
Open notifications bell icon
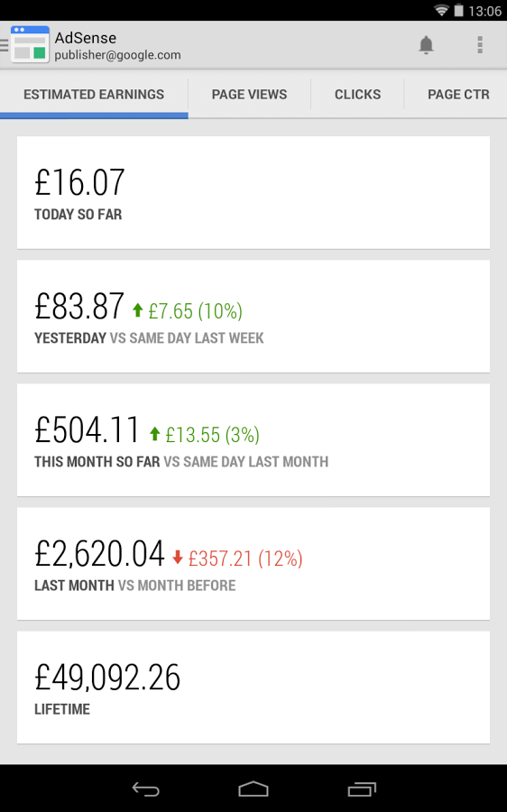click(426, 45)
